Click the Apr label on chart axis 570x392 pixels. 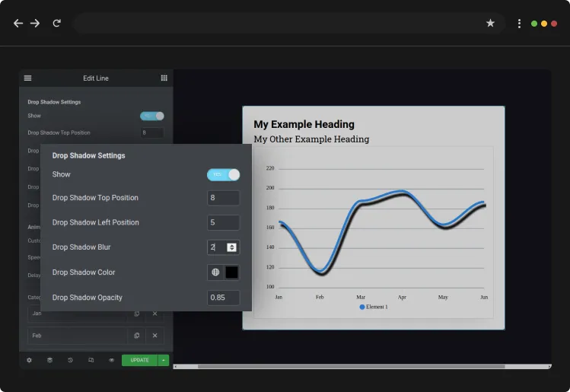pyautogui.click(x=402, y=297)
